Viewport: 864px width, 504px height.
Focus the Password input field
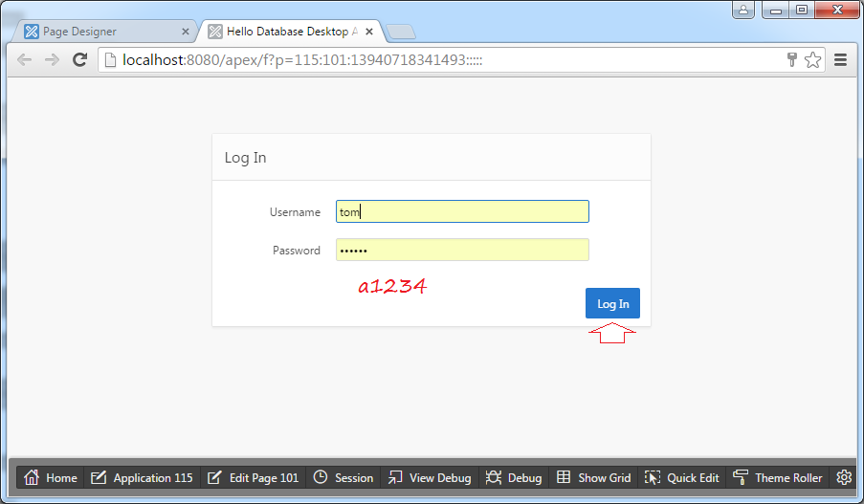click(x=462, y=250)
